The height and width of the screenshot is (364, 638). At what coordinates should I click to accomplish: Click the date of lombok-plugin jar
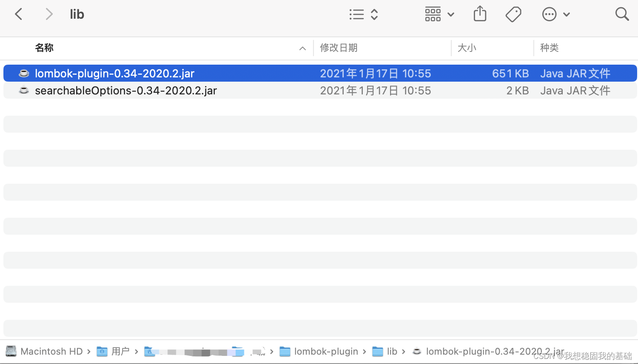(376, 74)
